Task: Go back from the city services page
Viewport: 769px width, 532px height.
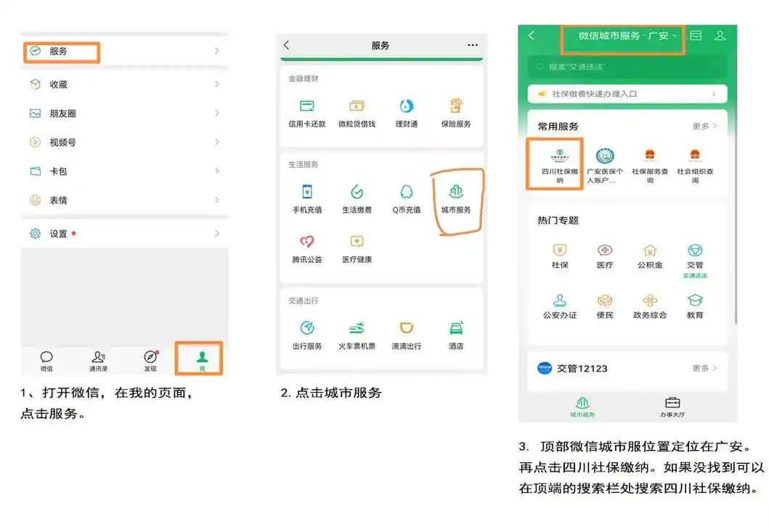Action: (x=531, y=36)
